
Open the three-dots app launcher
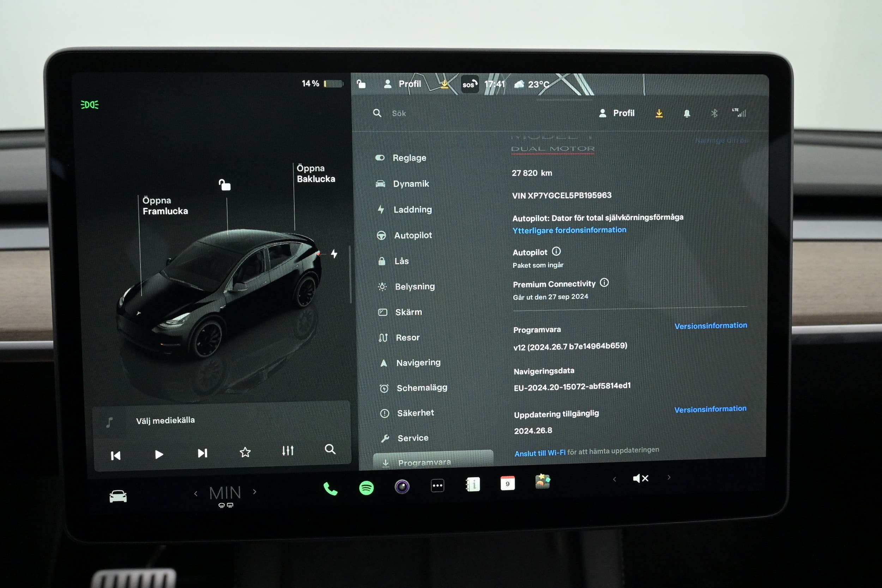pos(437,486)
